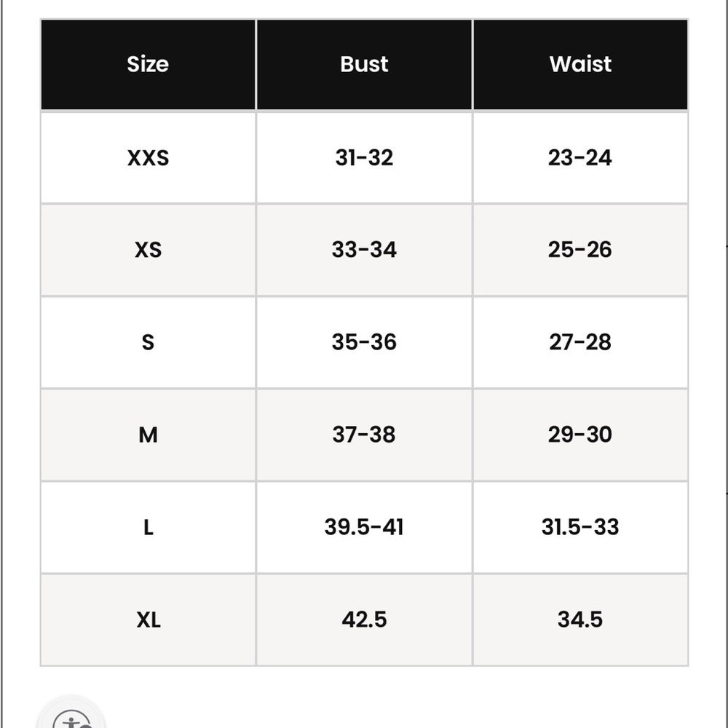
Task: Click the 37-38 bust value
Action: [x=364, y=435]
